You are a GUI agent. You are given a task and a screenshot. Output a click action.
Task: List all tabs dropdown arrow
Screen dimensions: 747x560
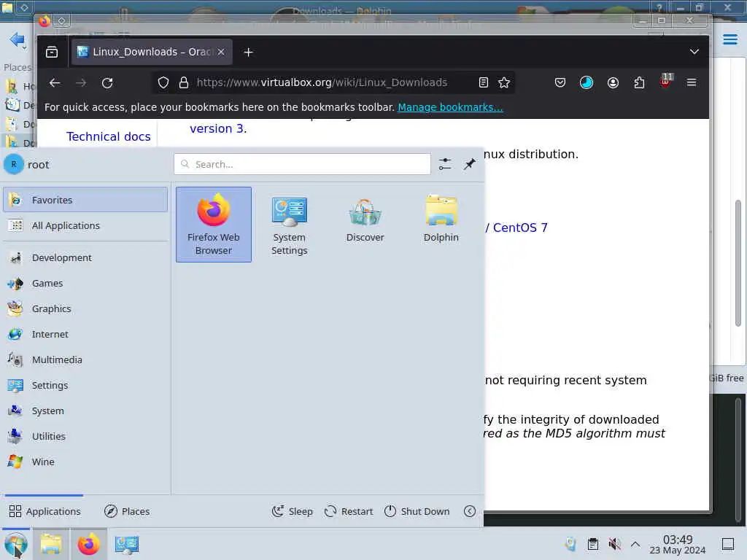point(694,52)
